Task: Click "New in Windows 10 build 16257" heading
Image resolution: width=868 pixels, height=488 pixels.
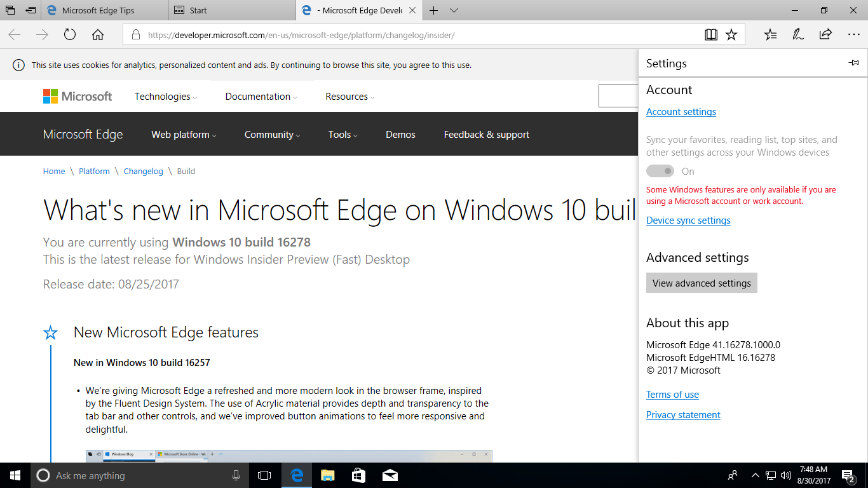Action: pos(142,363)
